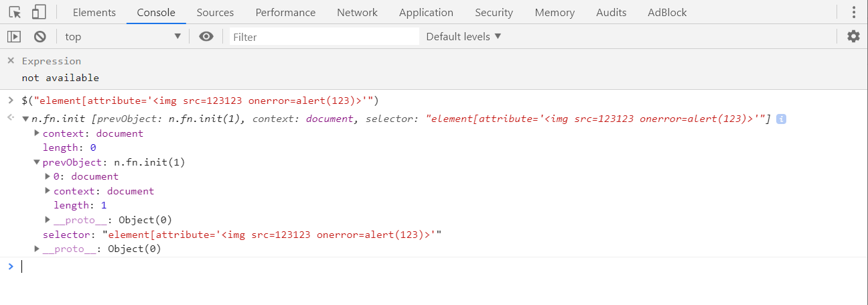Image resolution: width=868 pixels, height=305 pixels.
Task: Open the top JavaScript context dropdown
Action: pos(123,37)
